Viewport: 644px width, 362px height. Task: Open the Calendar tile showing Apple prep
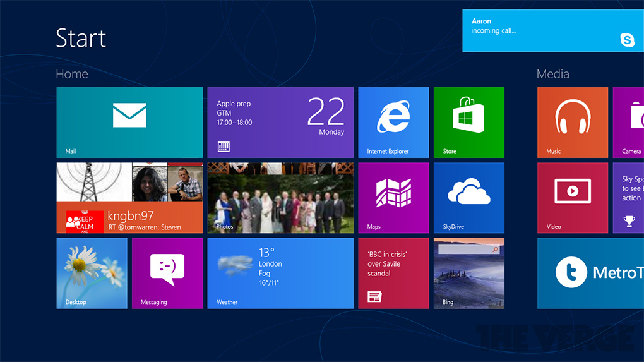coord(280,123)
